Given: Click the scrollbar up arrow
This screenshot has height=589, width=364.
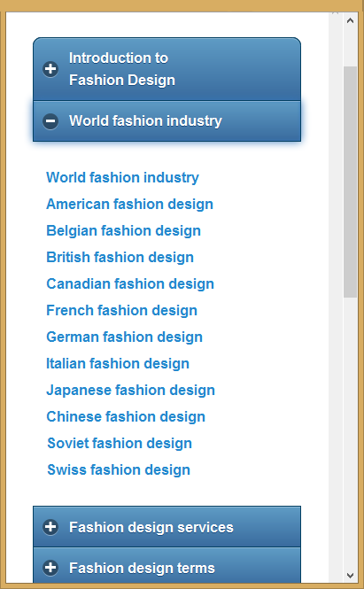Looking at the screenshot, I should click(x=350, y=20).
